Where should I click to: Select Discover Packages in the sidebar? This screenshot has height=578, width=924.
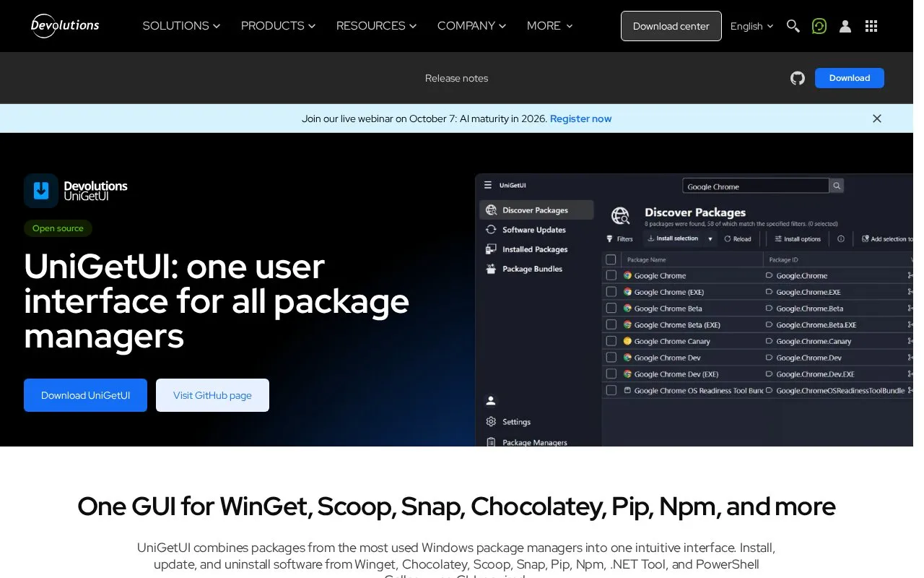pyautogui.click(x=536, y=210)
